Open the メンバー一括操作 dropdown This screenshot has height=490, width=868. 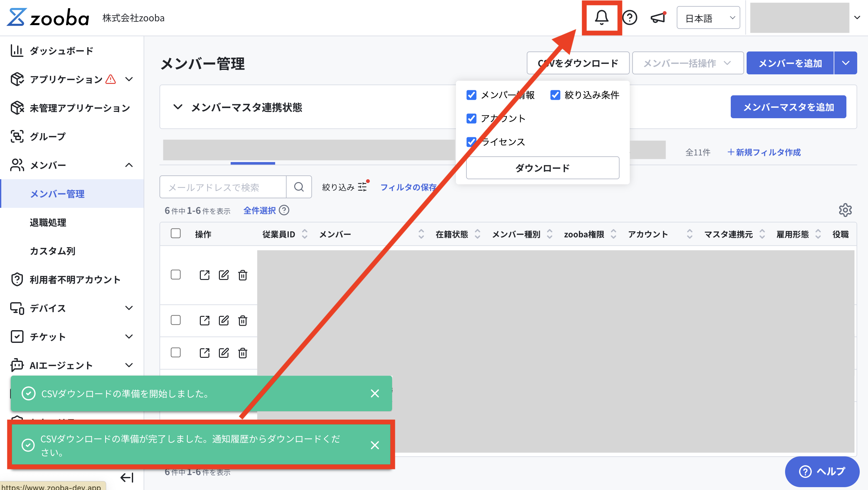coord(688,63)
